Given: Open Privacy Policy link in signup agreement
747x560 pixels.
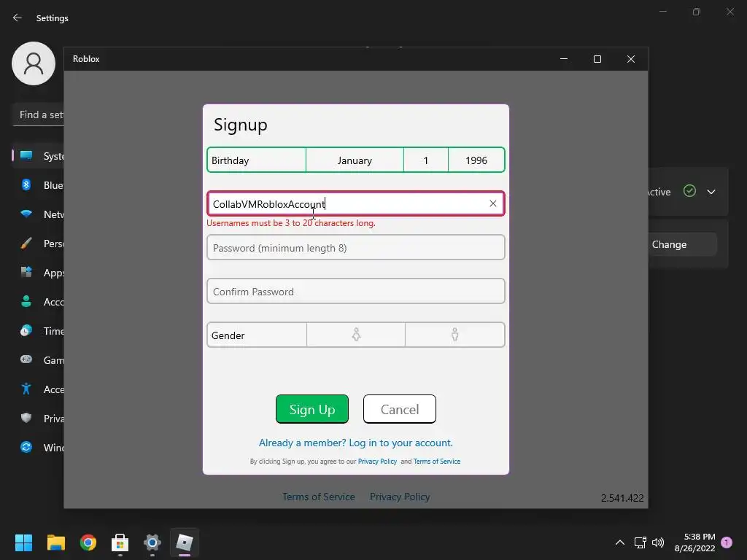Looking at the screenshot, I should 377,462.
